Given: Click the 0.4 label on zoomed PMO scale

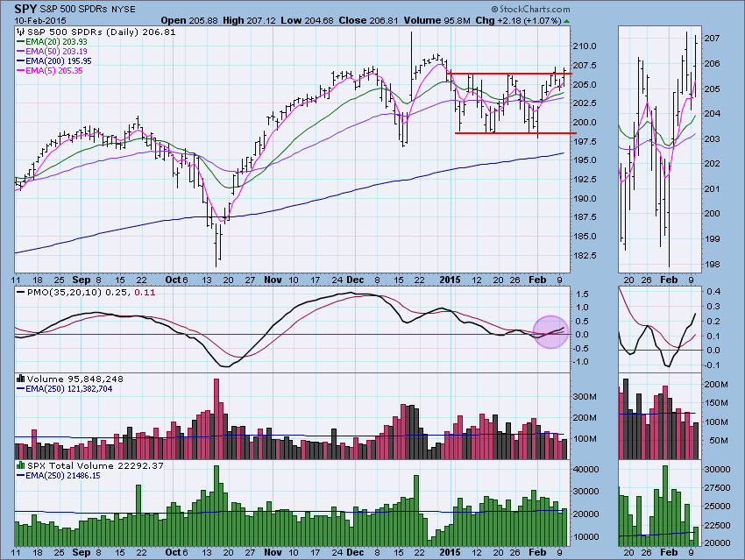Looking at the screenshot, I should pos(713,291).
